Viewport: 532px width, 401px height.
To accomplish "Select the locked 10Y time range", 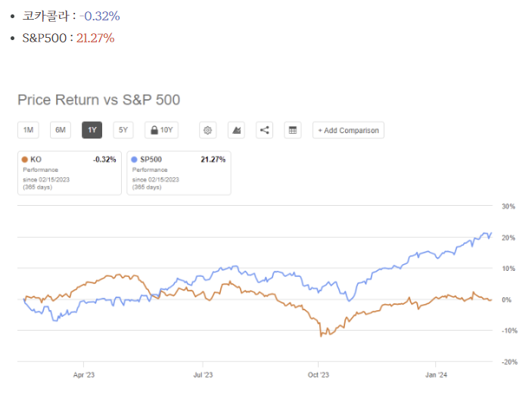I will [x=161, y=130].
